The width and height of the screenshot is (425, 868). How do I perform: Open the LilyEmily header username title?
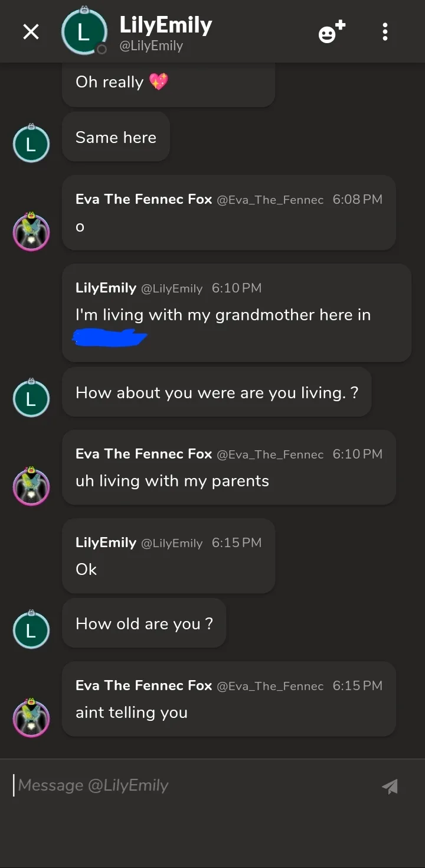point(166,25)
